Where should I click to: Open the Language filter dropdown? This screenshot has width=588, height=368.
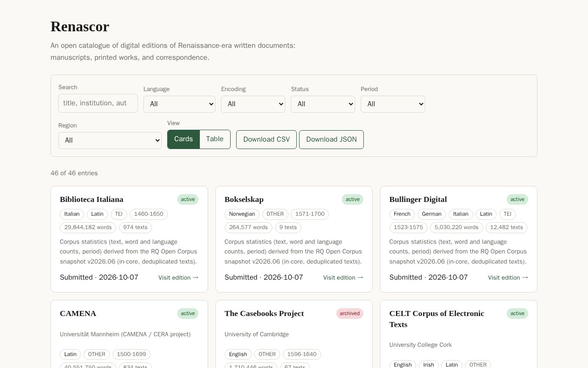click(179, 104)
